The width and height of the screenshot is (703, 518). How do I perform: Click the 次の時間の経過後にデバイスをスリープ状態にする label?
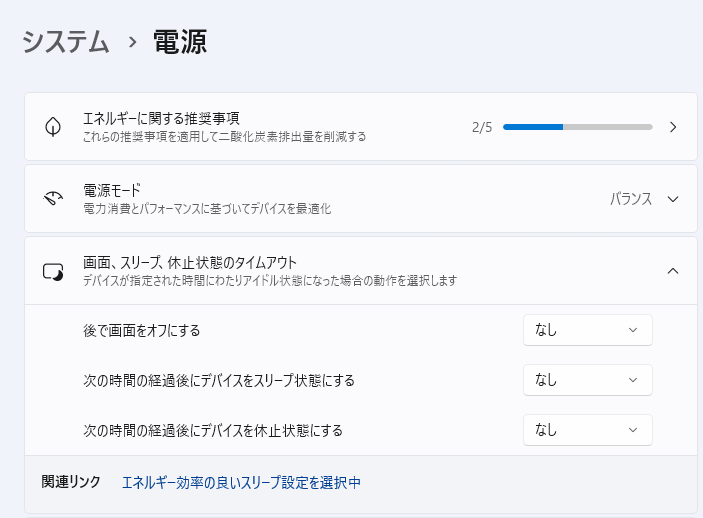[218, 380]
